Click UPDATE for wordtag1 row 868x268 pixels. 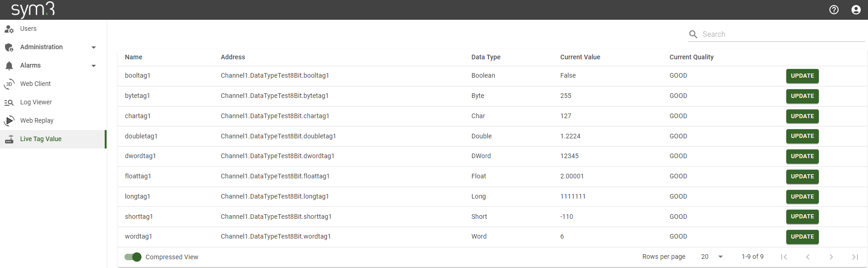pos(802,237)
